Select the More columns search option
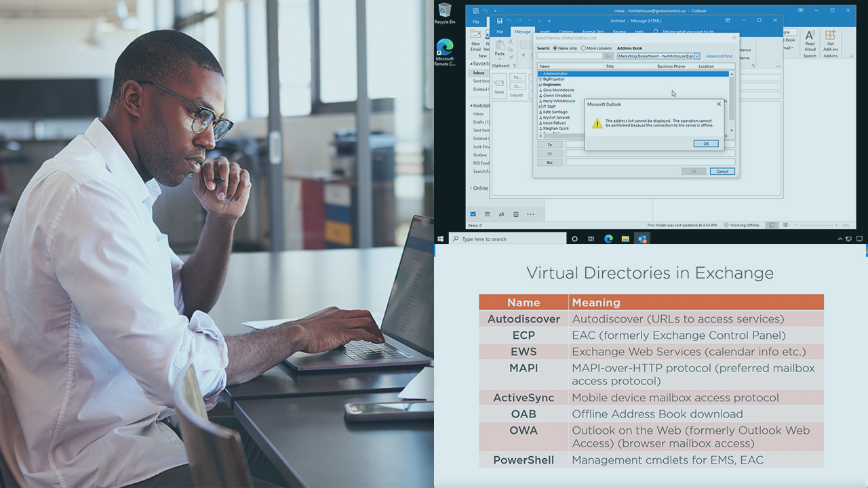 tap(584, 48)
